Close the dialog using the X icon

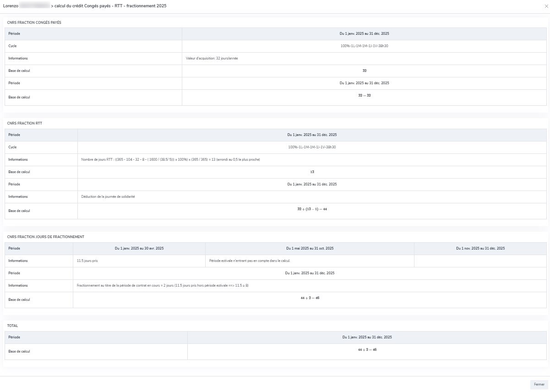click(x=546, y=6)
